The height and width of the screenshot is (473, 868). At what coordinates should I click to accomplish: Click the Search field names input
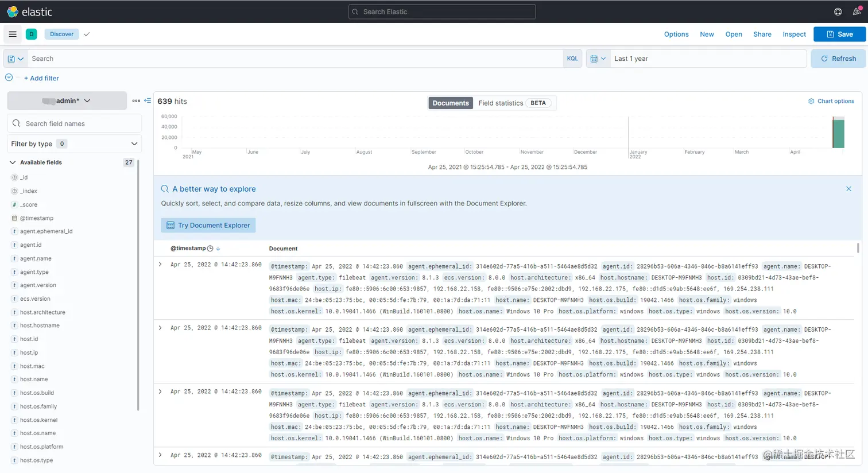(75, 123)
